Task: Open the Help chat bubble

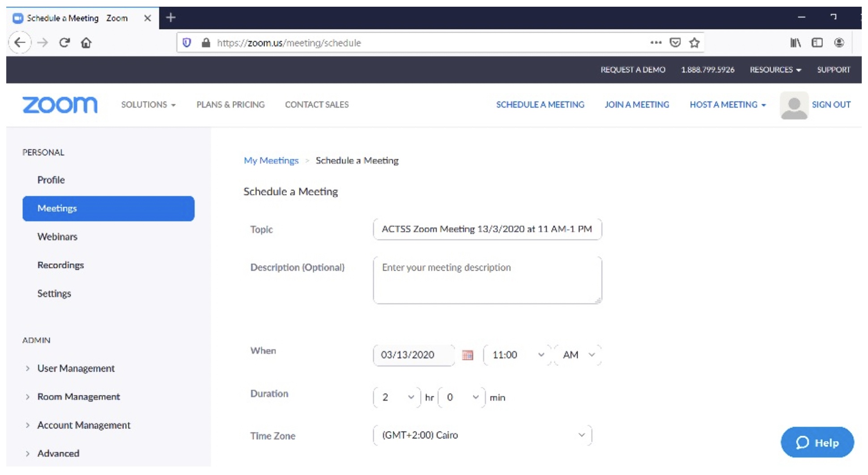Action: (817, 442)
